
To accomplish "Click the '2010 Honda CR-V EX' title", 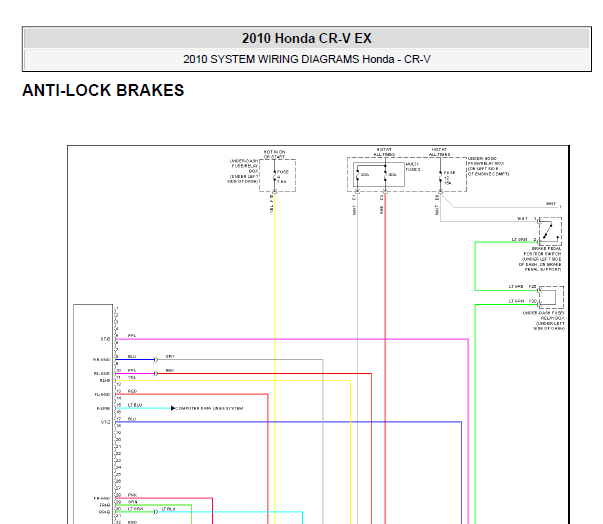I will 306,38.
